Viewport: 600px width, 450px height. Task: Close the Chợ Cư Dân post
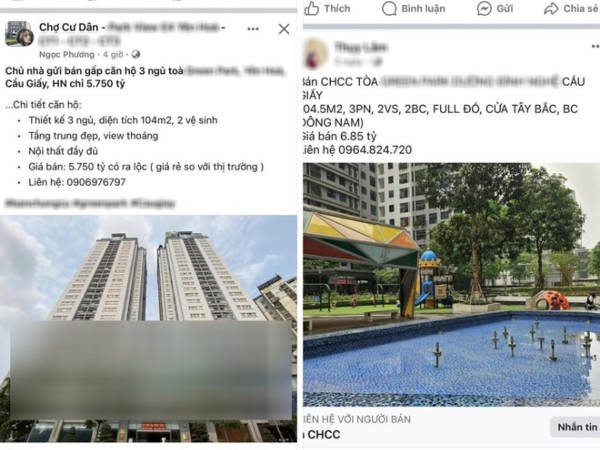point(284,29)
